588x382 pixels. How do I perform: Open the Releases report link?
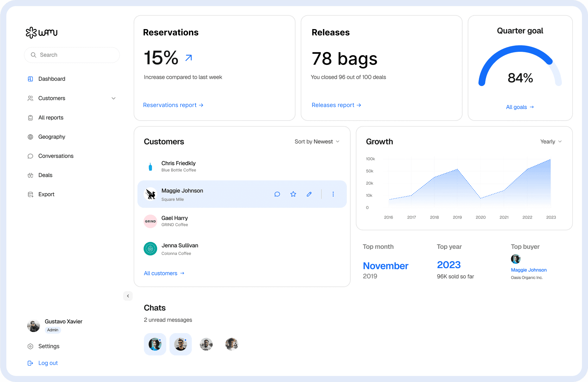336,105
